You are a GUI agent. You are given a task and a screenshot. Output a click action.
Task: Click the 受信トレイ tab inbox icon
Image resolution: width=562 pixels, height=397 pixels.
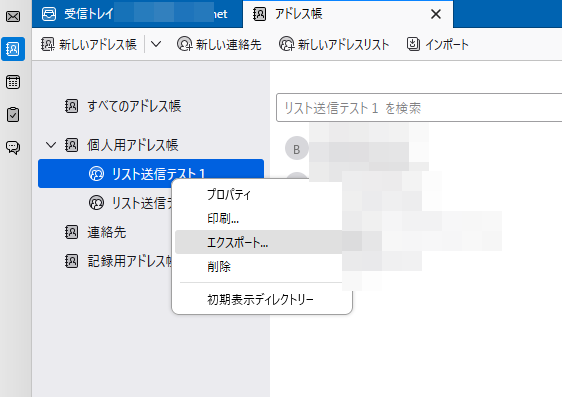49,14
